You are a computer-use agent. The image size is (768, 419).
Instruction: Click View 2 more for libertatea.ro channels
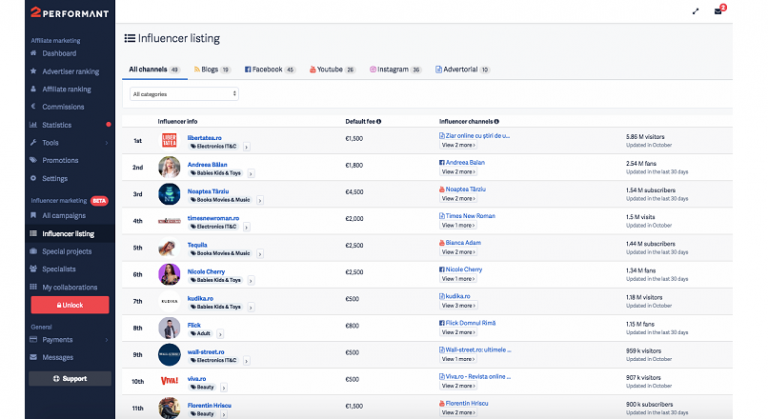[x=458, y=145]
